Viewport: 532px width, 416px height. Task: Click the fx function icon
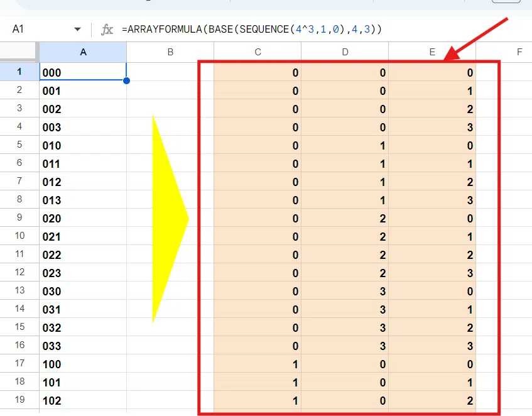click(107, 30)
